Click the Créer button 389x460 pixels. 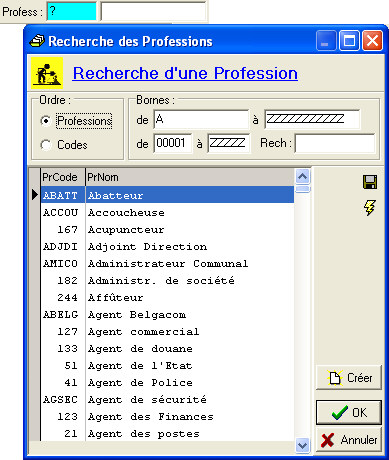349,378
